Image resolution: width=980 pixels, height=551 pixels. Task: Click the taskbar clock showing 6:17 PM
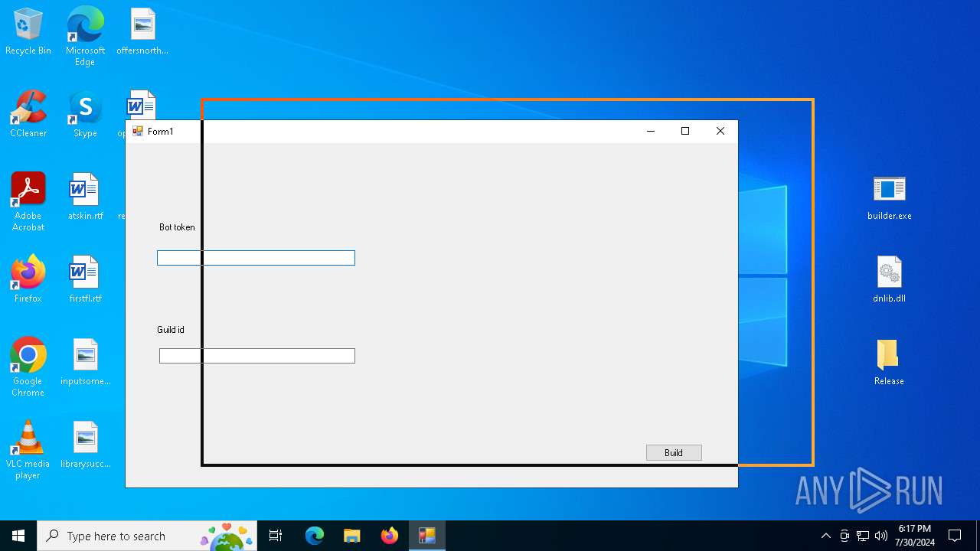coord(915,536)
